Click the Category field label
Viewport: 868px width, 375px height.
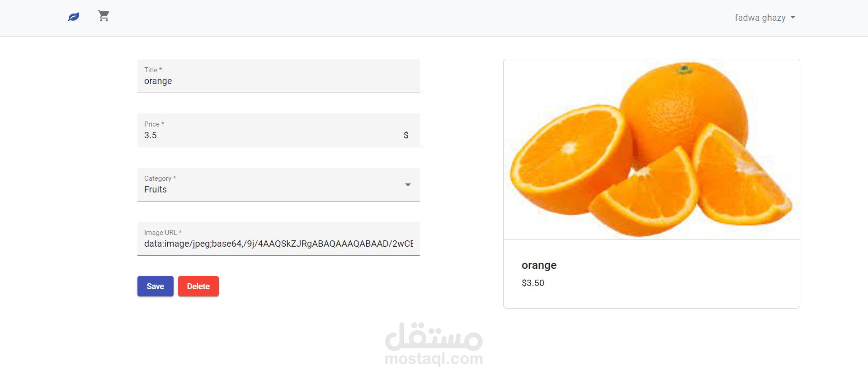pyautogui.click(x=160, y=178)
